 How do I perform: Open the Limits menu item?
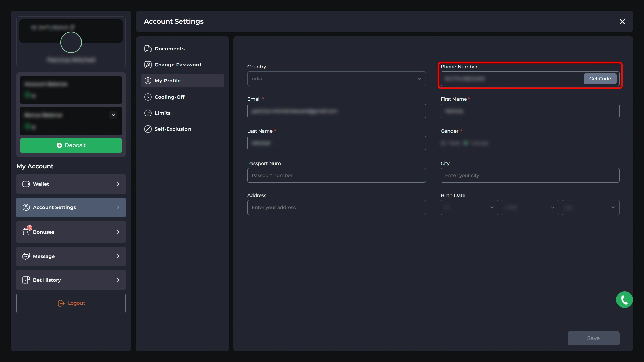(182, 113)
